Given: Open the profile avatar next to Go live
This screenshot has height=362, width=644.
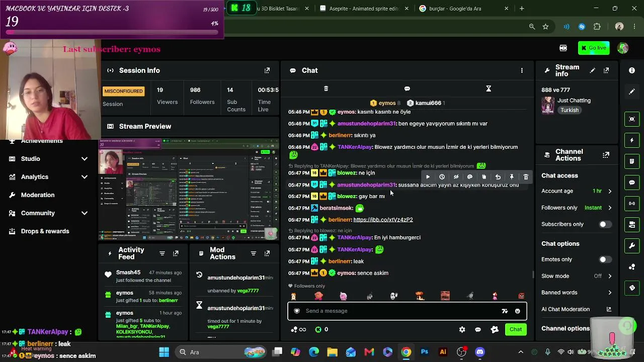Looking at the screenshot, I should (623, 48).
